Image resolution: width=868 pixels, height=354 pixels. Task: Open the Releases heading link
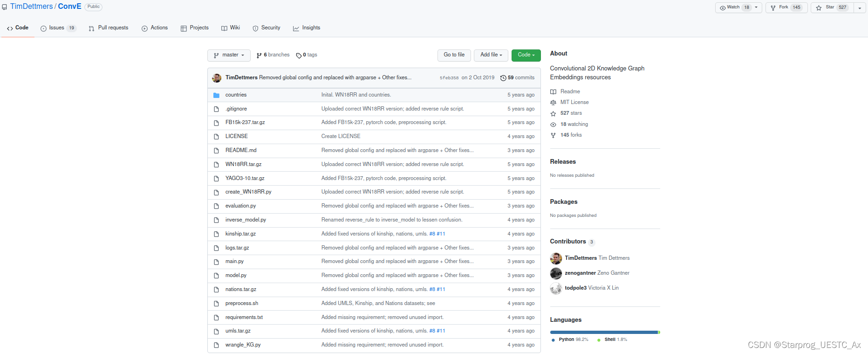tap(563, 162)
